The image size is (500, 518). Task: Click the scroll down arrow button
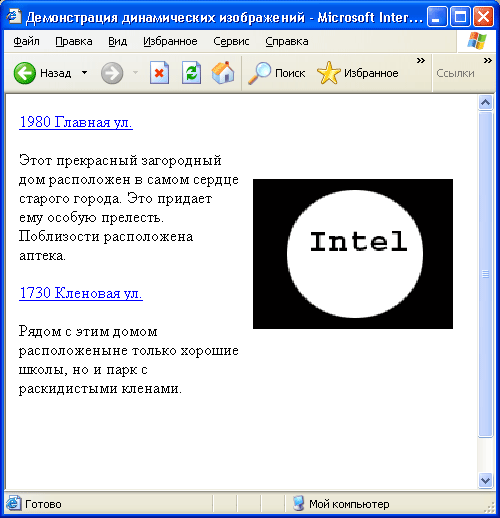point(485,481)
